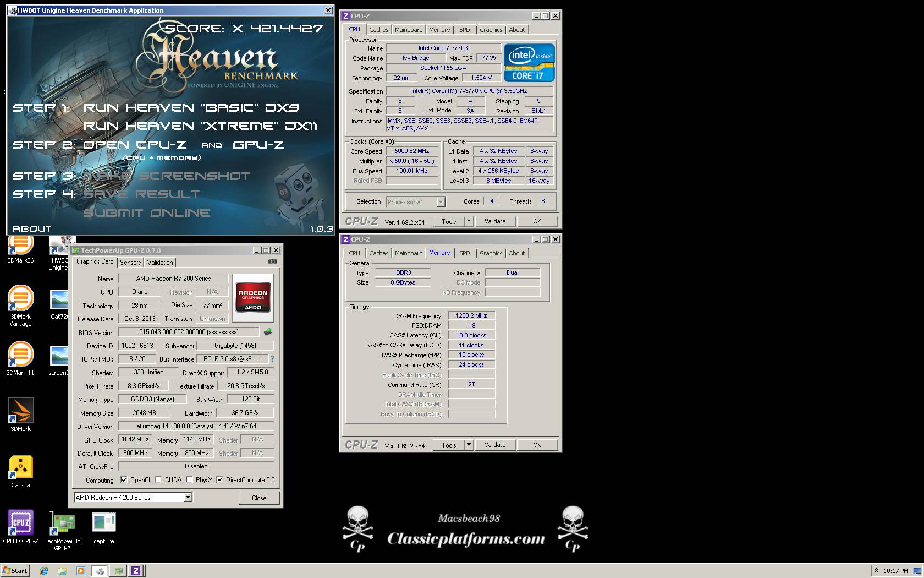
Task: Click the Bus Interface question mark icon
Action: 272,359
